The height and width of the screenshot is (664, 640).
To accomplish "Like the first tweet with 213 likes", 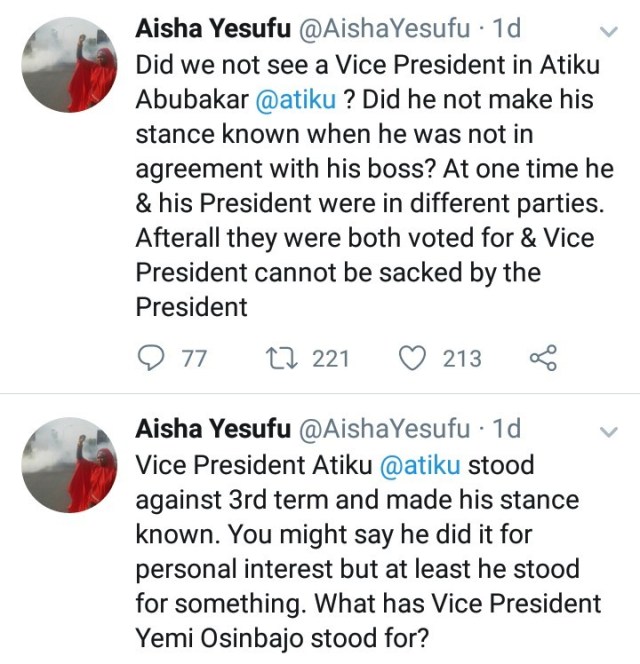I will click(411, 358).
